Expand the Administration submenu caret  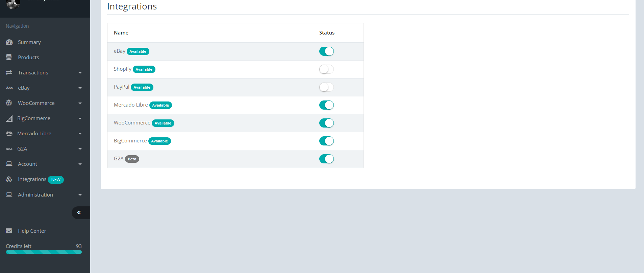coord(80,195)
